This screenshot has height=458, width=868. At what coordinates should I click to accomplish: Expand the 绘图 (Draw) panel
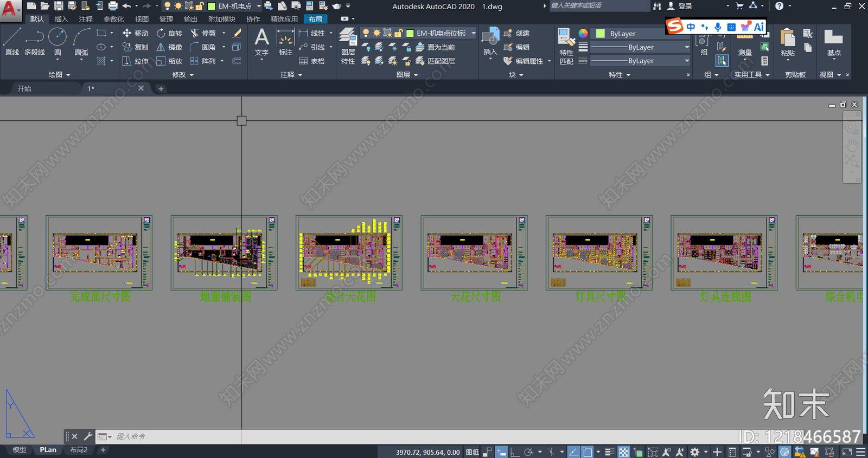tap(59, 75)
